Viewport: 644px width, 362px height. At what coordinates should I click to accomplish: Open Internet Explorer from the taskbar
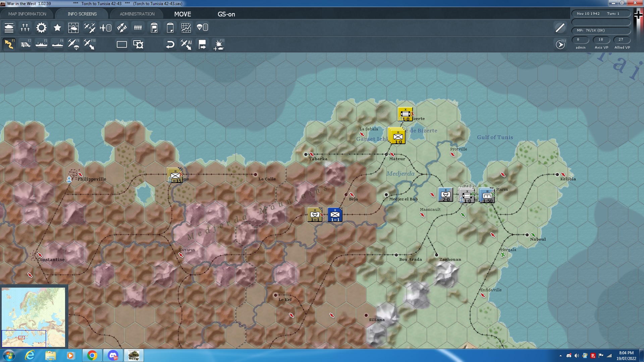click(30, 355)
